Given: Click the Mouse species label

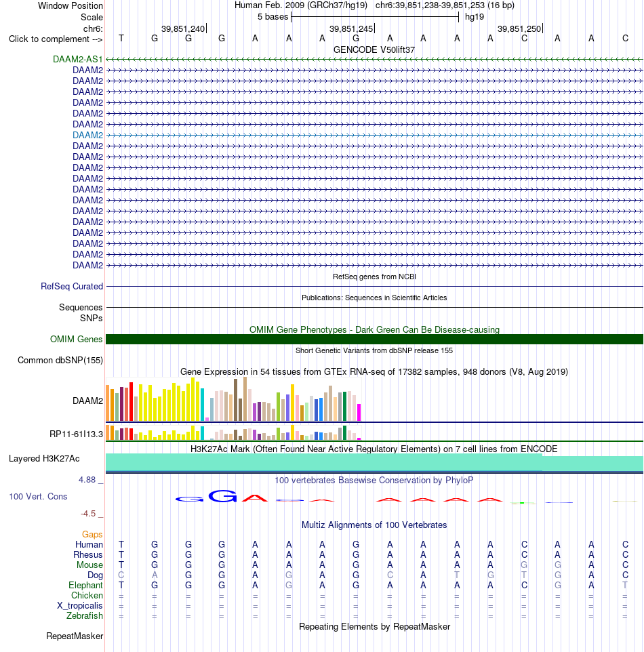Looking at the screenshot, I should point(89,565).
